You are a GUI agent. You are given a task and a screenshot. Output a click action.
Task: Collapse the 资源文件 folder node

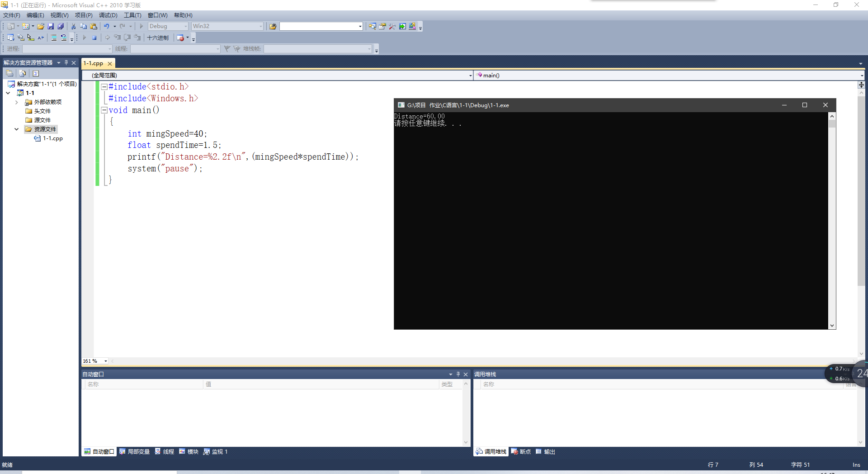(x=17, y=129)
